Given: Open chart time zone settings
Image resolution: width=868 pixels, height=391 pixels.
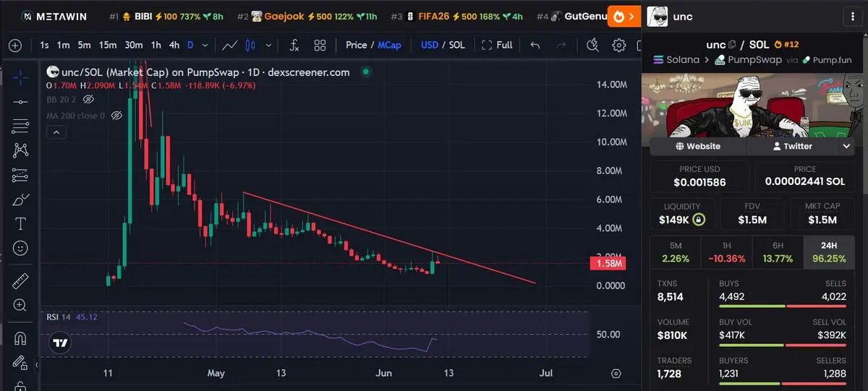Looking at the screenshot, I should pyautogui.click(x=616, y=374).
